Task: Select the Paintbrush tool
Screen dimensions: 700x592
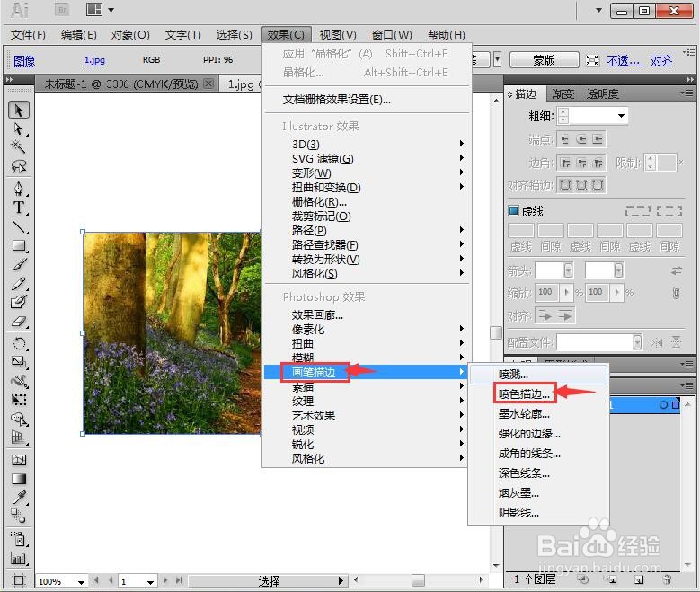Action: (18, 265)
